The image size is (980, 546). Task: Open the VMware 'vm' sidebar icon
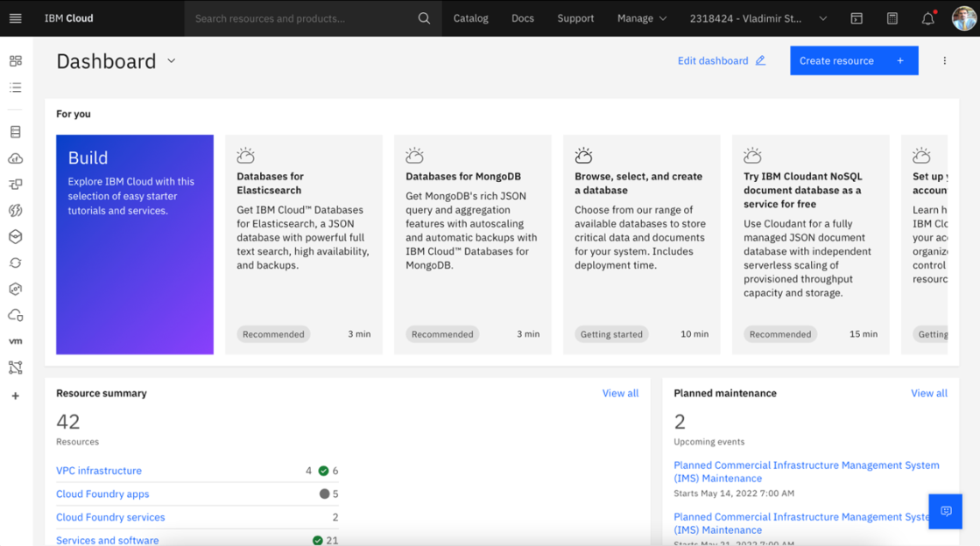coord(16,341)
